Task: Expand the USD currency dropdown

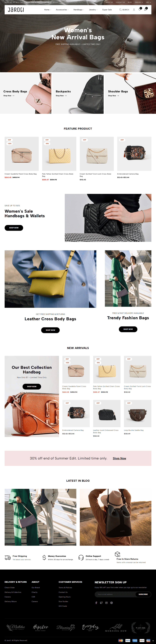Action: tap(148, 2)
